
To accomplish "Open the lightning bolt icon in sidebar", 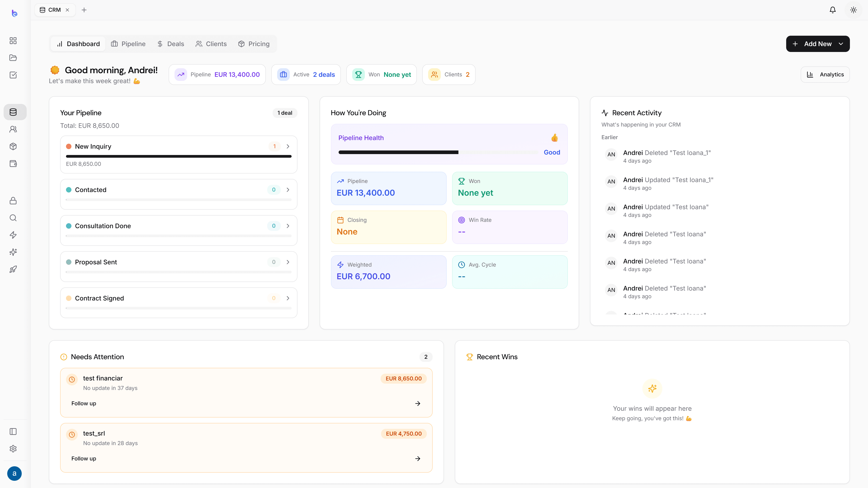I will 13,235.
